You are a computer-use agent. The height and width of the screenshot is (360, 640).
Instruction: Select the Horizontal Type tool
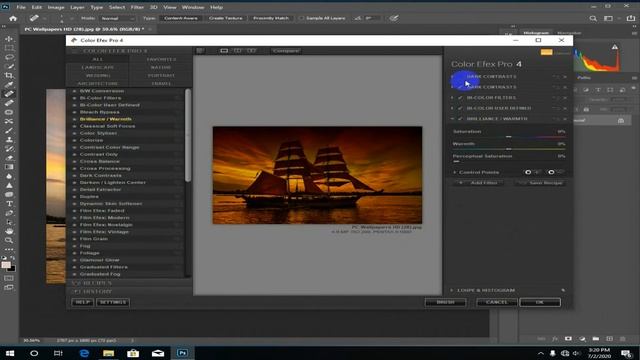pyautogui.click(x=9, y=204)
